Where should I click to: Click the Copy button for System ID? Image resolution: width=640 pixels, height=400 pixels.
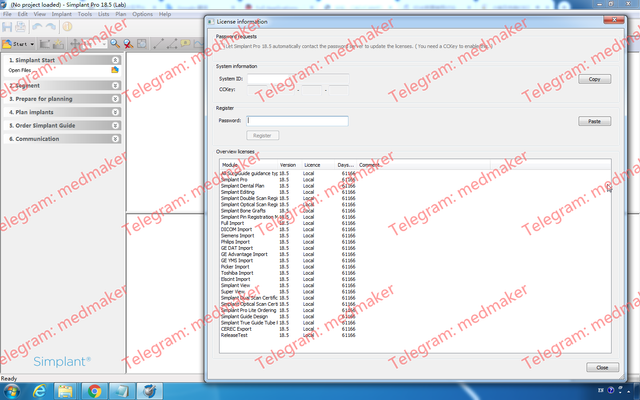594,79
